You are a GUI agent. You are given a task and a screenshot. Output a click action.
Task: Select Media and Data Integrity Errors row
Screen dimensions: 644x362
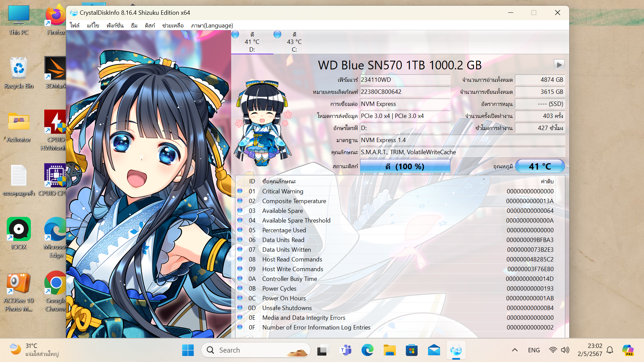click(396, 317)
